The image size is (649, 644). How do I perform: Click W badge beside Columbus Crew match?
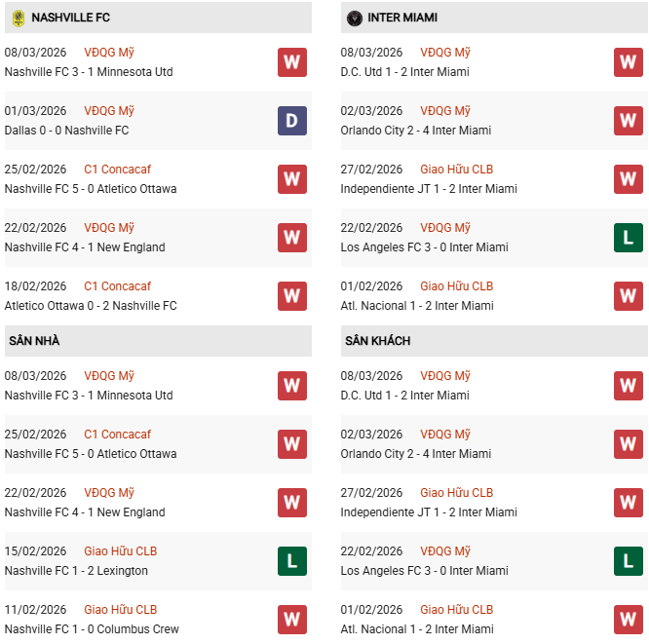(292, 620)
